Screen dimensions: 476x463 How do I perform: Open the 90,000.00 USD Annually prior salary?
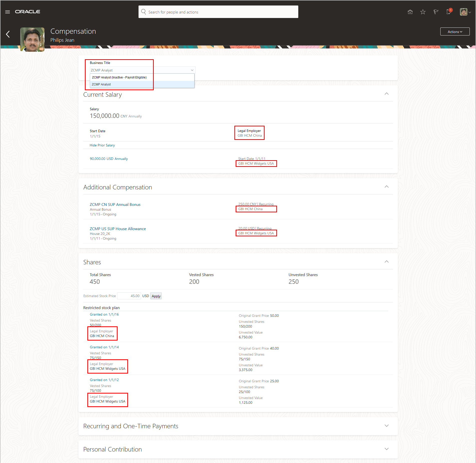109,159
